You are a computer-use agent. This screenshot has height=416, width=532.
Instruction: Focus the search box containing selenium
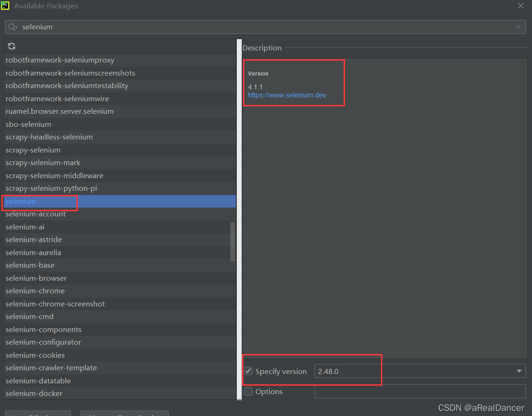(265, 27)
